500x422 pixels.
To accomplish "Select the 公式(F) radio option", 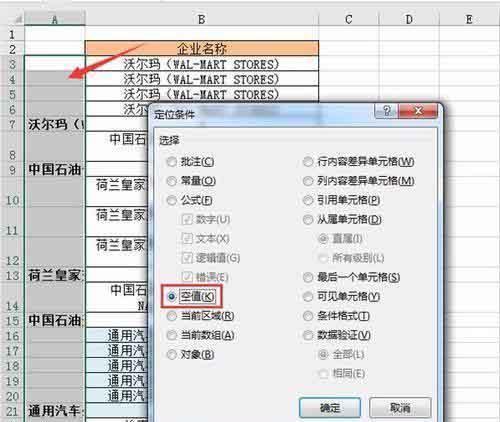I will (172, 201).
